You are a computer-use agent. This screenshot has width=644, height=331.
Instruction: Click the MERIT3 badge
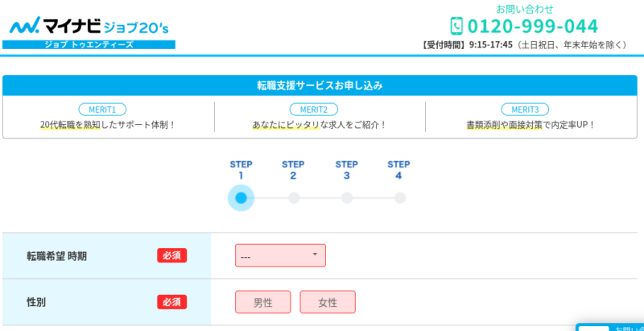pos(525,110)
